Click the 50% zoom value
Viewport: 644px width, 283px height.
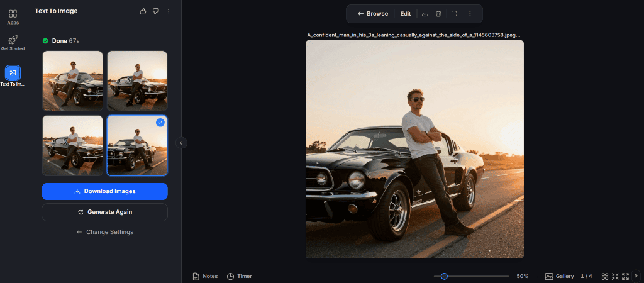click(x=523, y=276)
